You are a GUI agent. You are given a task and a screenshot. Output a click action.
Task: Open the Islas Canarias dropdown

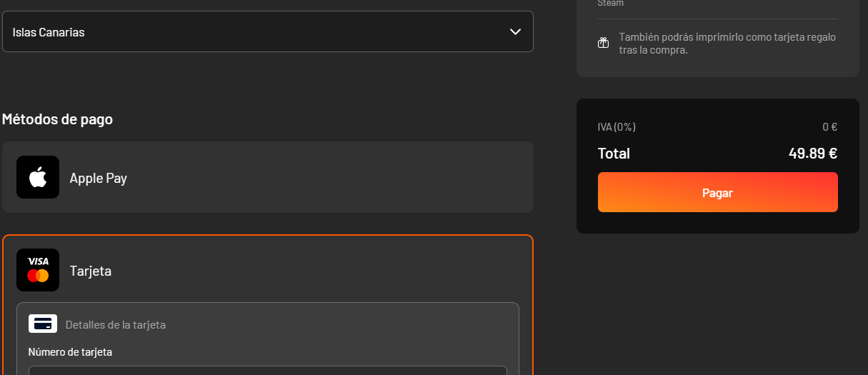point(268,31)
